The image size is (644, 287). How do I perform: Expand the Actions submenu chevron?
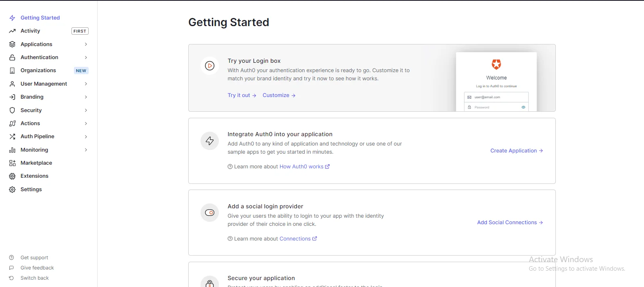click(86, 124)
